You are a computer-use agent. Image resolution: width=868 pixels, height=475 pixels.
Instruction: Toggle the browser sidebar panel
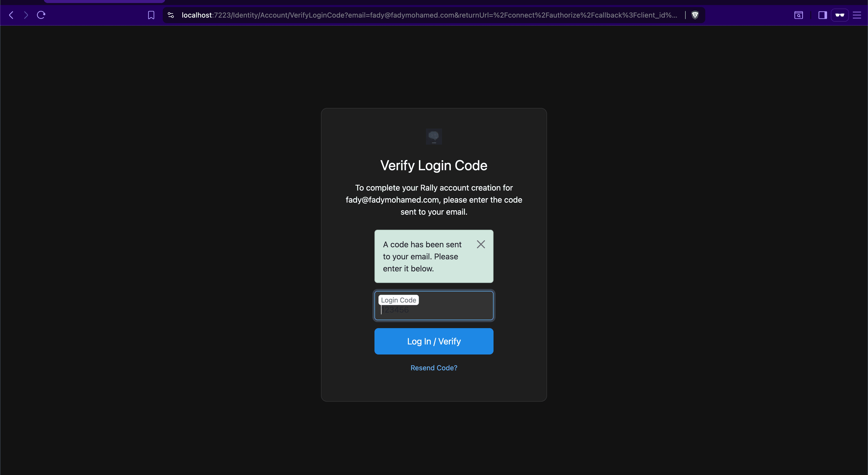point(823,15)
